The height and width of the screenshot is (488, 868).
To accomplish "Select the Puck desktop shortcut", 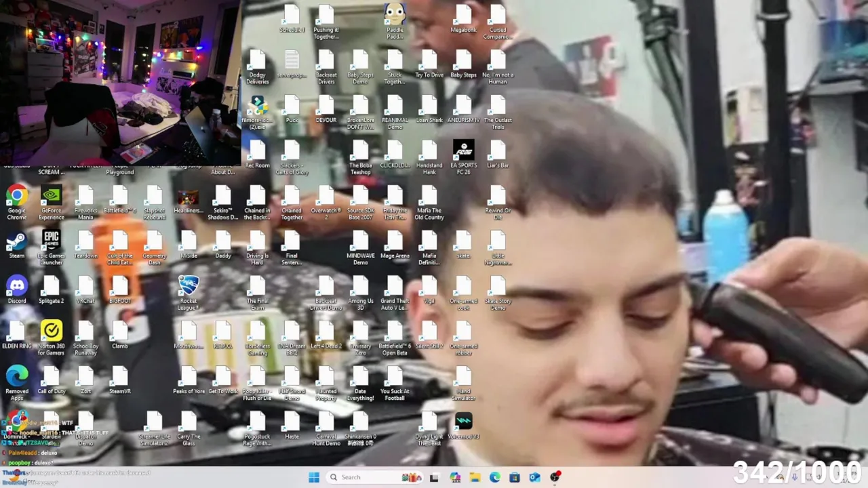I will (x=292, y=110).
